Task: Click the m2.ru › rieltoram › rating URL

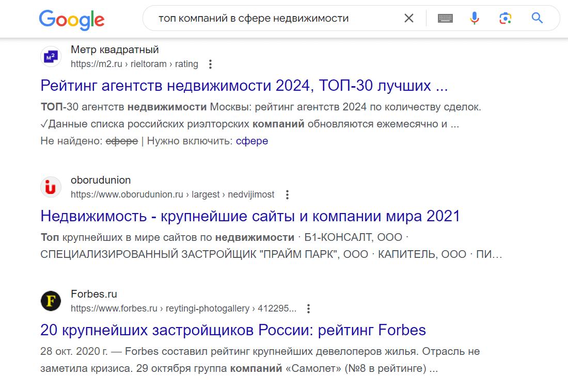Action: click(134, 64)
